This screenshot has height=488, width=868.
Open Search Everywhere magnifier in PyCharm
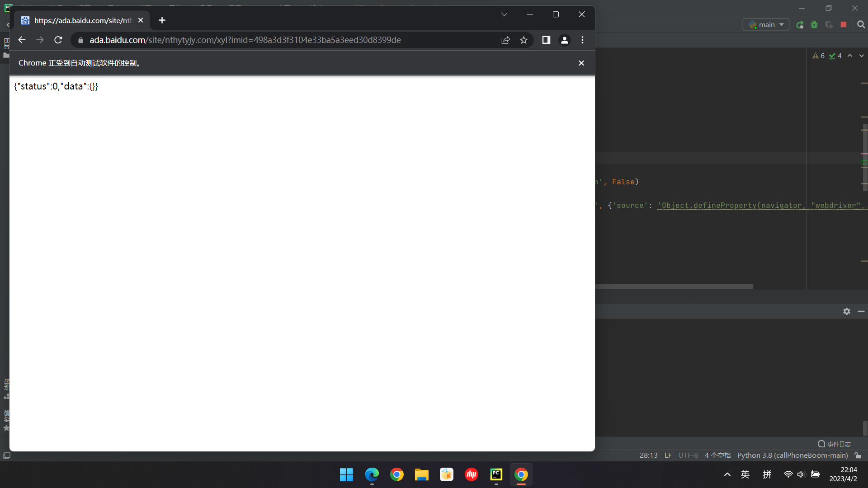coord(861,24)
